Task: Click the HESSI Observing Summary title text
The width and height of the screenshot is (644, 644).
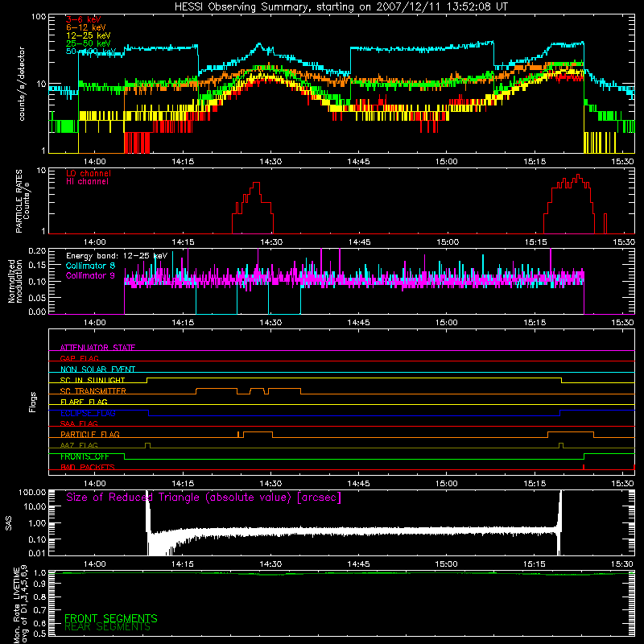Action: point(341,7)
